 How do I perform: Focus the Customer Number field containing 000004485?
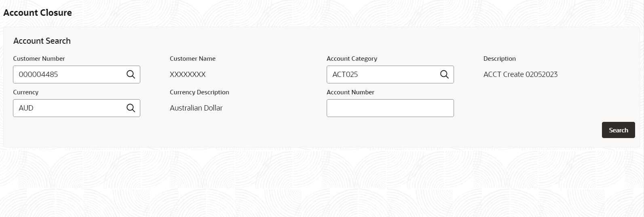[76, 74]
